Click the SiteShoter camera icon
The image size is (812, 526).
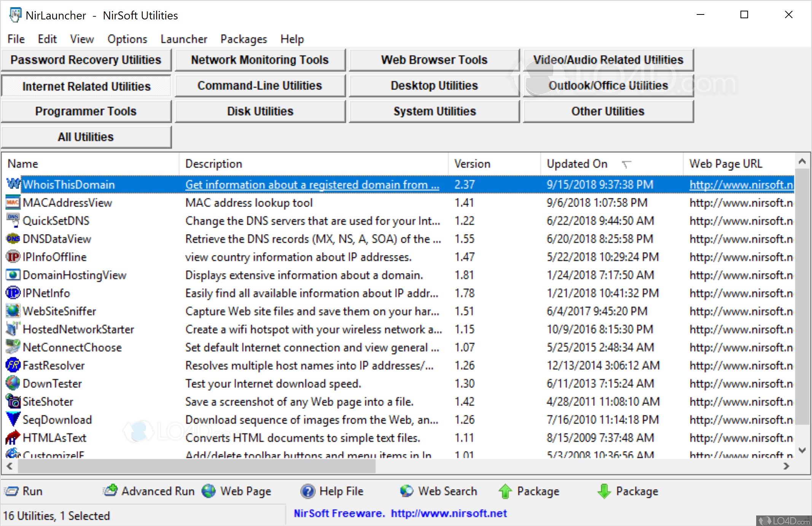click(13, 402)
